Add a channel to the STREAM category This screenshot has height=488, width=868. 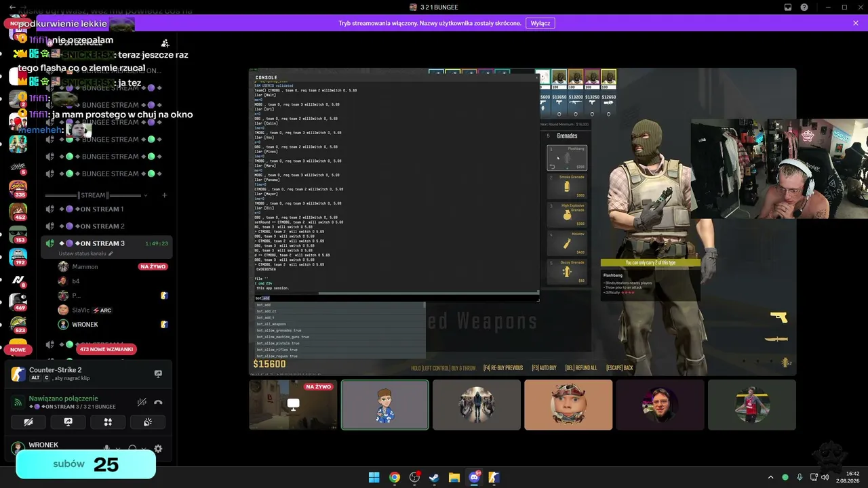click(163, 195)
